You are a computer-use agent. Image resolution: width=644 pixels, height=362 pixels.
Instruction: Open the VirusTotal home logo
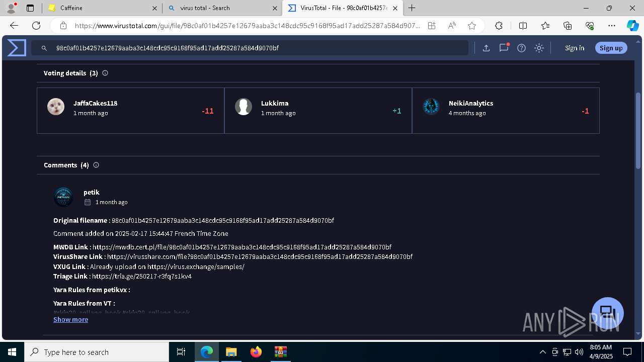point(17,48)
